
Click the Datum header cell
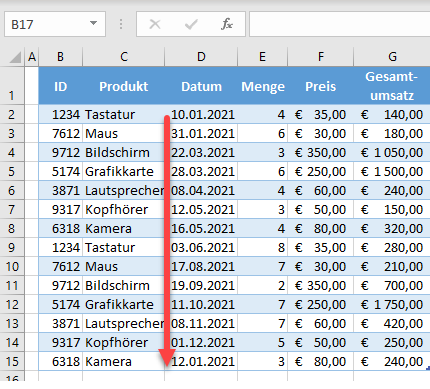(x=201, y=86)
